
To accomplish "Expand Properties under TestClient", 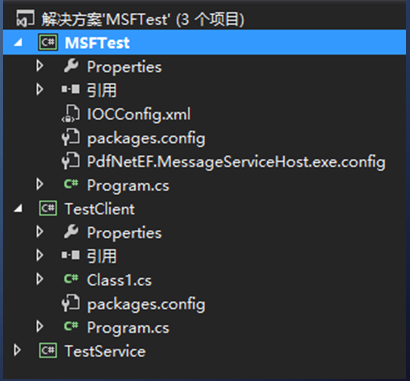I will (40, 232).
